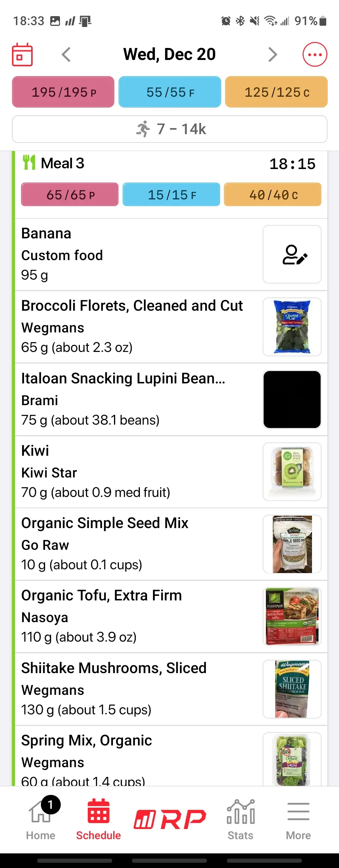Image resolution: width=339 pixels, height=868 pixels.
Task: Go to the next day
Action: tap(273, 55)
